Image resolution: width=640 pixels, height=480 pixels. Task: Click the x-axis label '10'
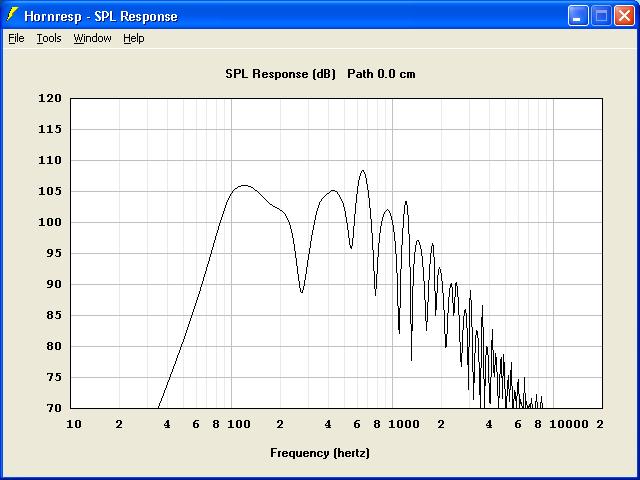tap(74, 424)
